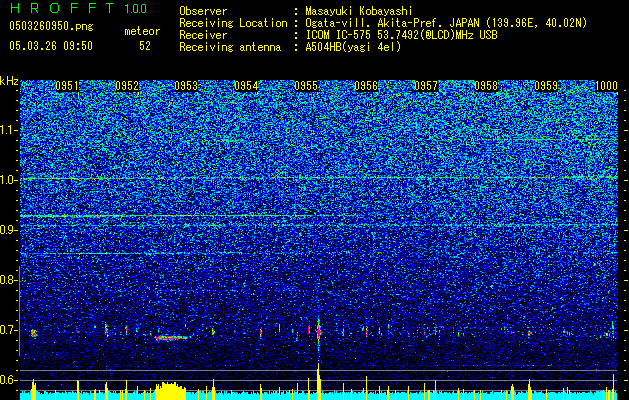Click the date stamp 05.03.26 09:50
Screen dimensions: 629x400
click(51, 46)
